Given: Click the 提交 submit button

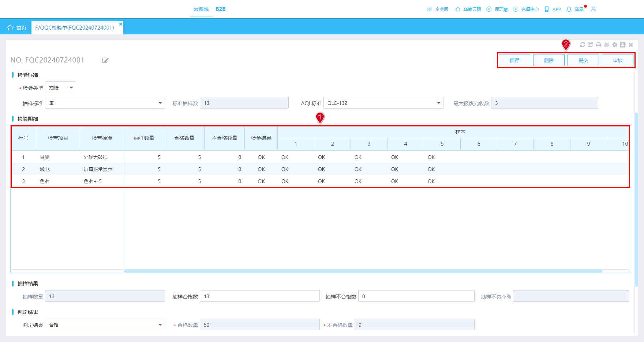Looking at the screenshot, I should tap(583, 60).
